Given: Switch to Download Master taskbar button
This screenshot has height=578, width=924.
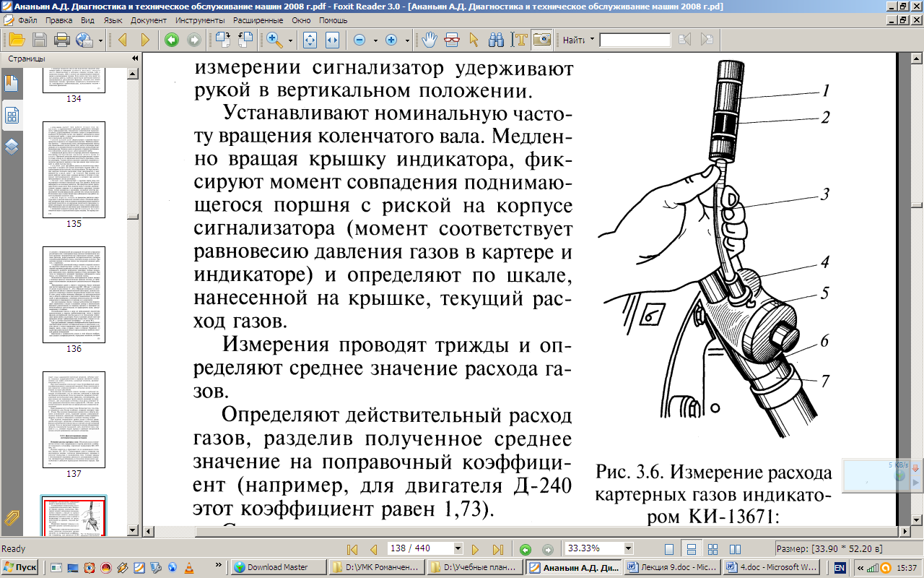Looking at the screenshot, I should click(x=277, y=567).
